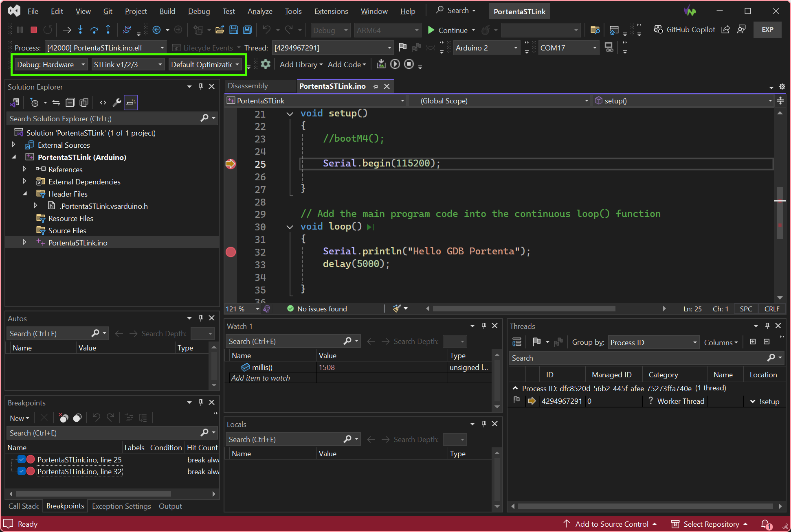Click the Show Next Statement arrow icon

(x=67, y=30)
